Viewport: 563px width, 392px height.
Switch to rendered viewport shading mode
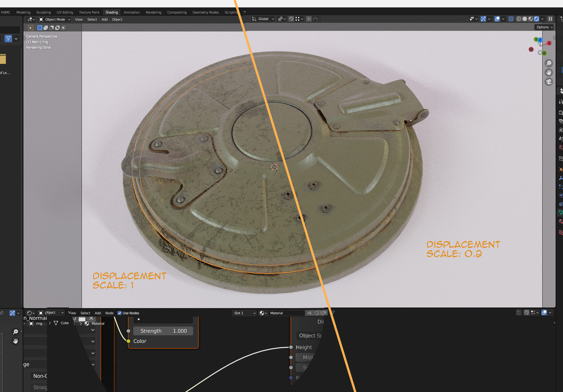(536, 19)
